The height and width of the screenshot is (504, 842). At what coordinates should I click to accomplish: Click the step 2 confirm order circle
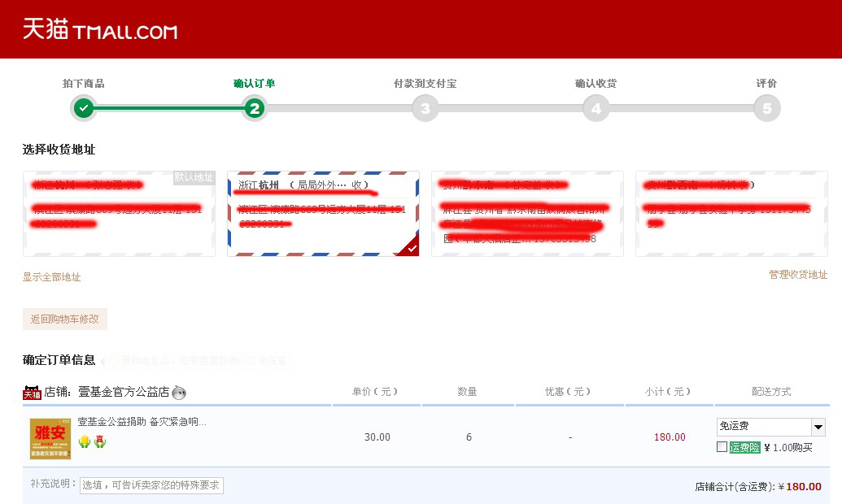[x=254, y=108]
